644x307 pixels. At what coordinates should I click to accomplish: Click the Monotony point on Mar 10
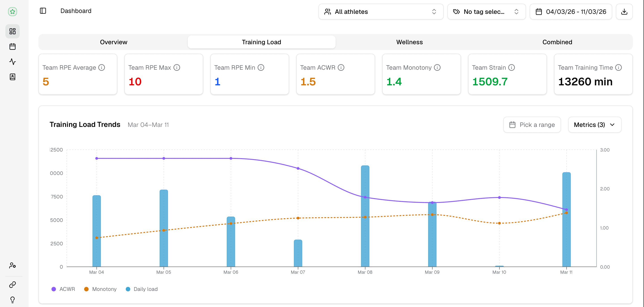point(499,223)
